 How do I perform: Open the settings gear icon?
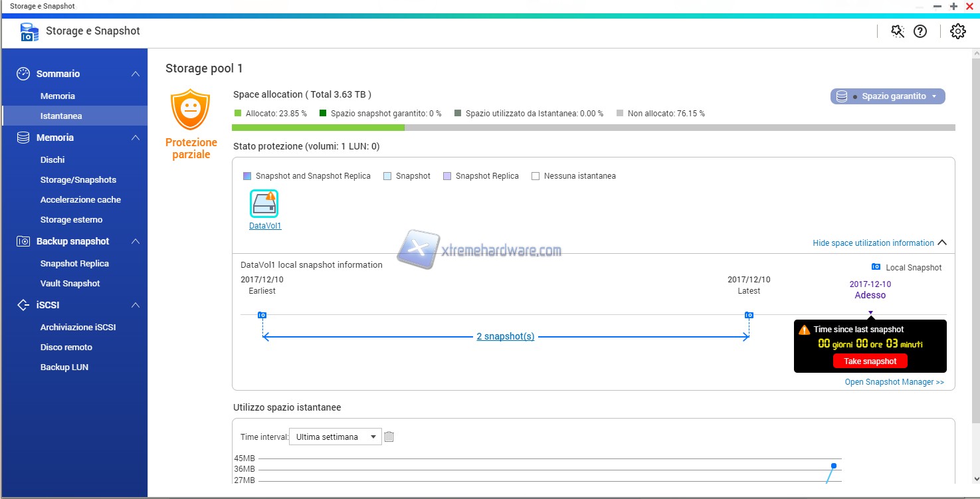point(957,31)
